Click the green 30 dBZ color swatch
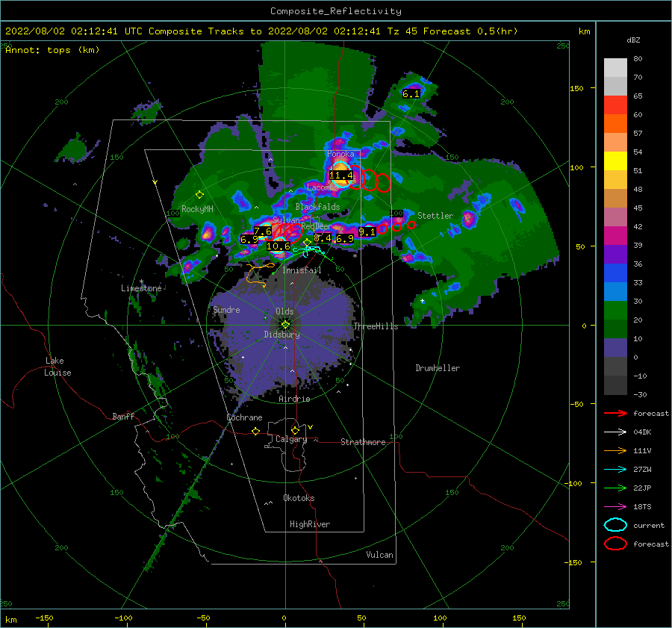 (615, 311)
